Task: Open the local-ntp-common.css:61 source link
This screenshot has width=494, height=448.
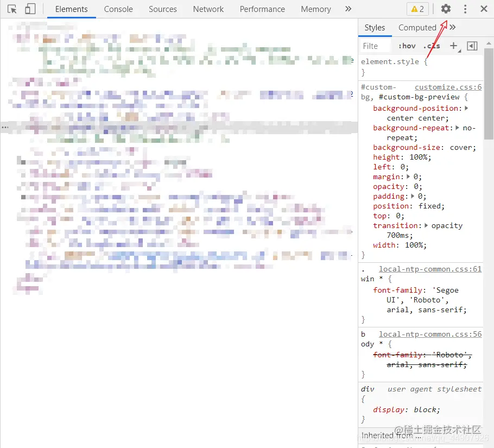Action: click(x=430, y=269)
